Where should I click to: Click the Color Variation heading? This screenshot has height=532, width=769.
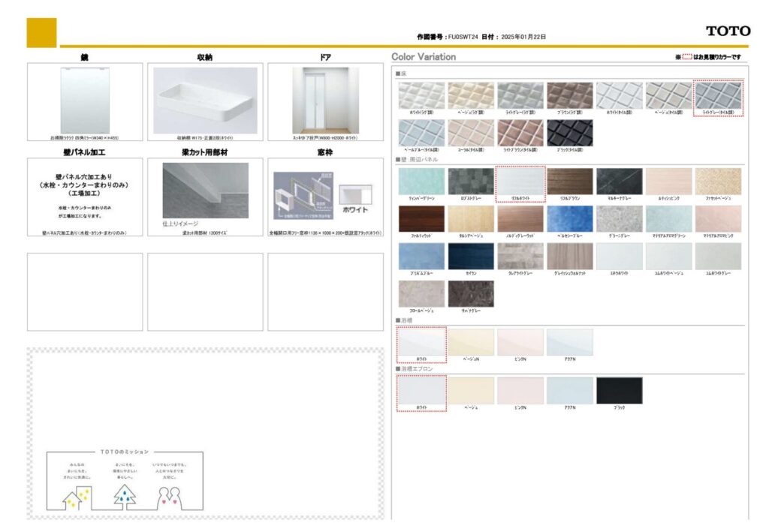pyautogui.click(x=424, y=57)
